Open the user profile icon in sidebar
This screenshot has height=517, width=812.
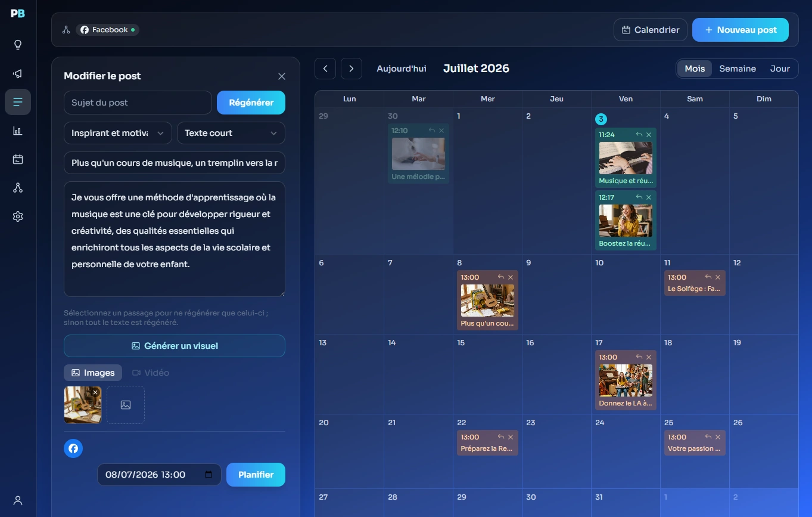[x=18, y=500]
